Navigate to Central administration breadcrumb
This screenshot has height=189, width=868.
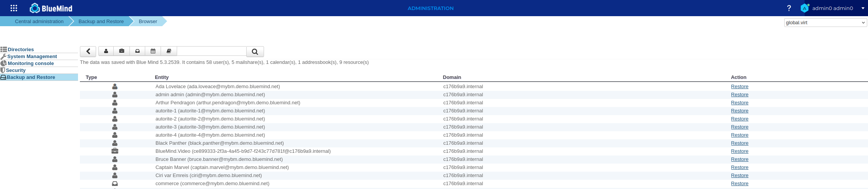[39, 22]
